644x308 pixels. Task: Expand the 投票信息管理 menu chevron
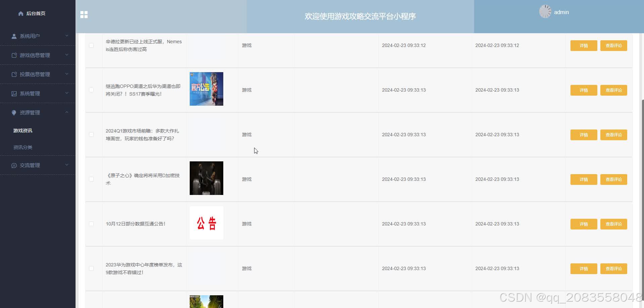(x=67, y=74)
